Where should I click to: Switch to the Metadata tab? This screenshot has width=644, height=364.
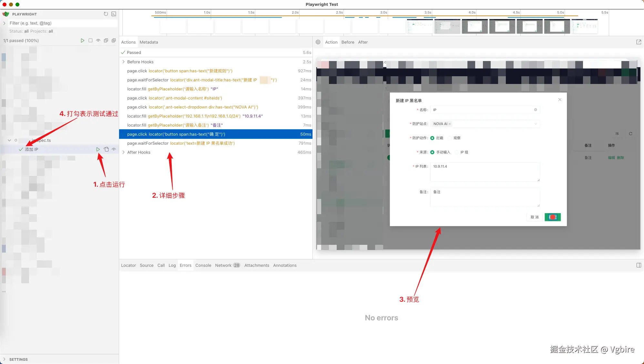pyautogui.click(x=148, y=42)
